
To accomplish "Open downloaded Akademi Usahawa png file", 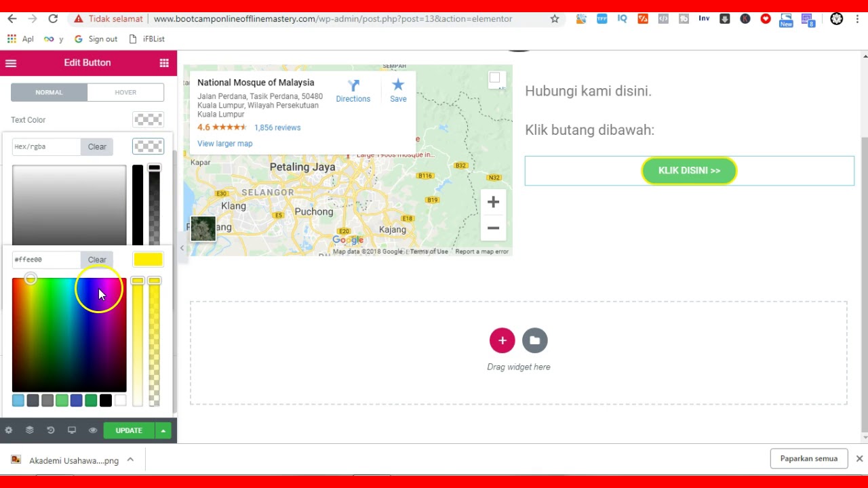I will pyautogui.click(x=65, y=460).
